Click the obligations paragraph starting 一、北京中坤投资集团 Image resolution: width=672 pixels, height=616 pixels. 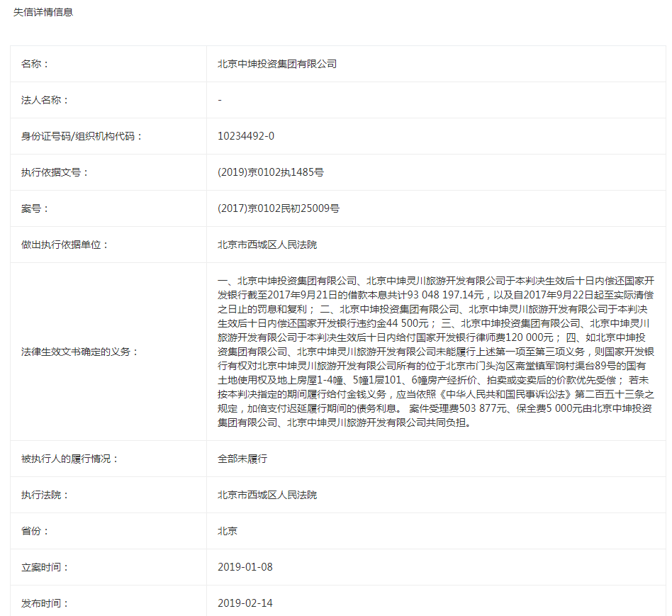pyautogui.click(x=436, y=352)
